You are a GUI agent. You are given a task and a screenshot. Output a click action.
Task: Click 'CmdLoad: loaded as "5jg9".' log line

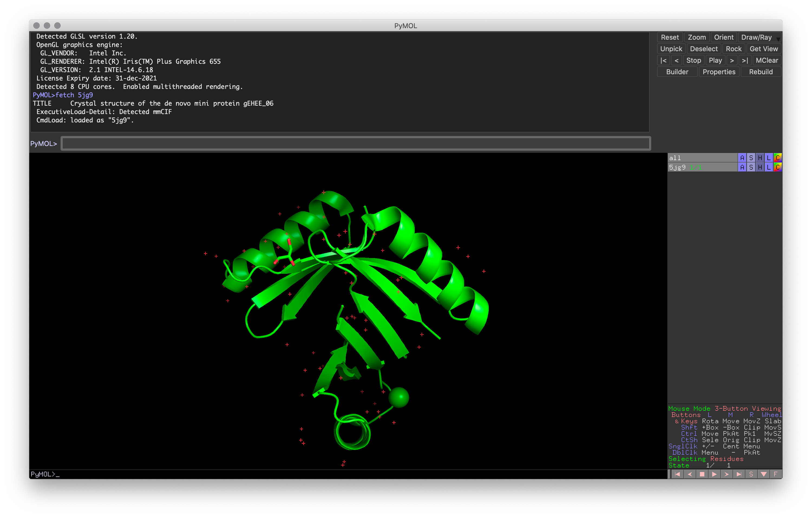pyautogui.click(x=85, y=120)
